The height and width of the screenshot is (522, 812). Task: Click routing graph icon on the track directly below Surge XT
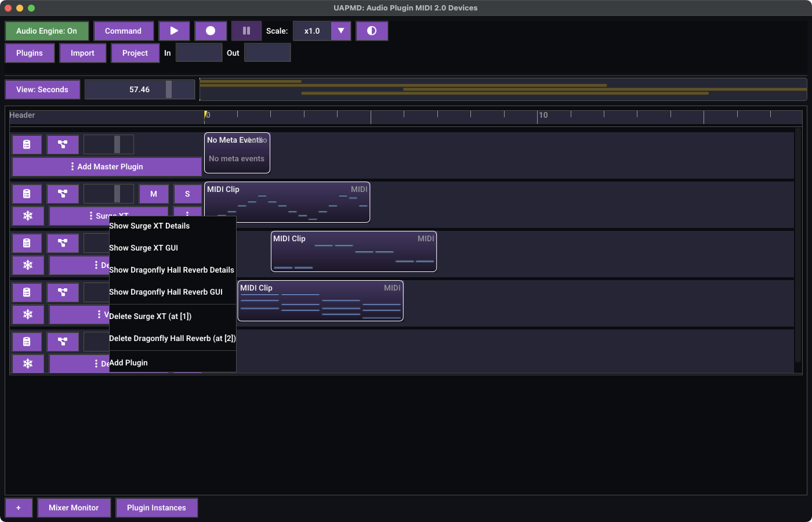(63, 243)
